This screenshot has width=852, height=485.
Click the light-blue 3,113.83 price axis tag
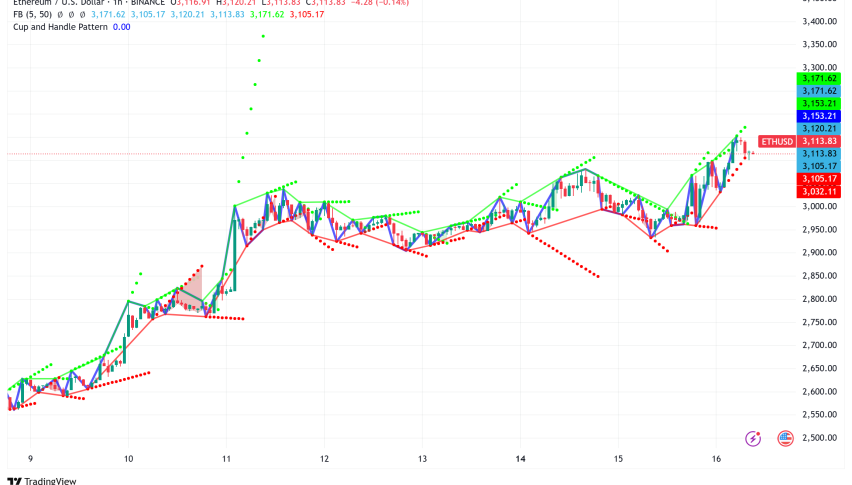point(819,154)
